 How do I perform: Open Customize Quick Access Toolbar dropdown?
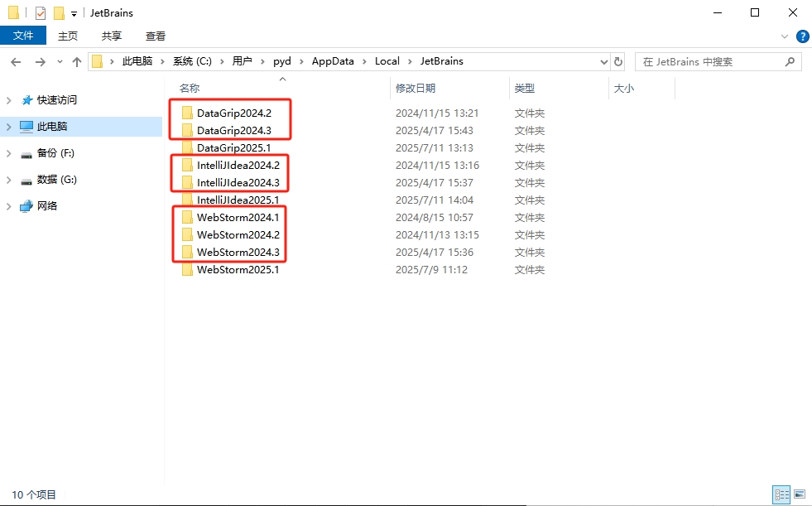click(74, 14)
